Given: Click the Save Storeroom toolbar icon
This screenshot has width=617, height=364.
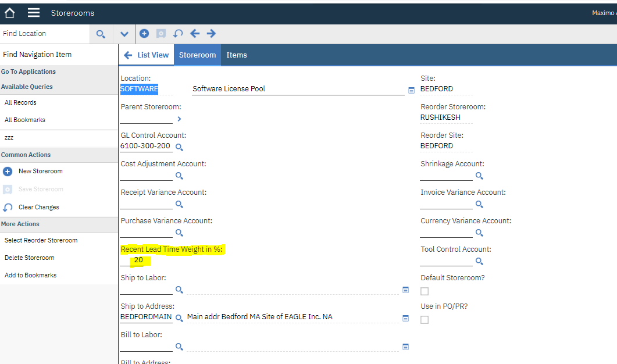Looking at the screenshot, I should coord(161,34).
